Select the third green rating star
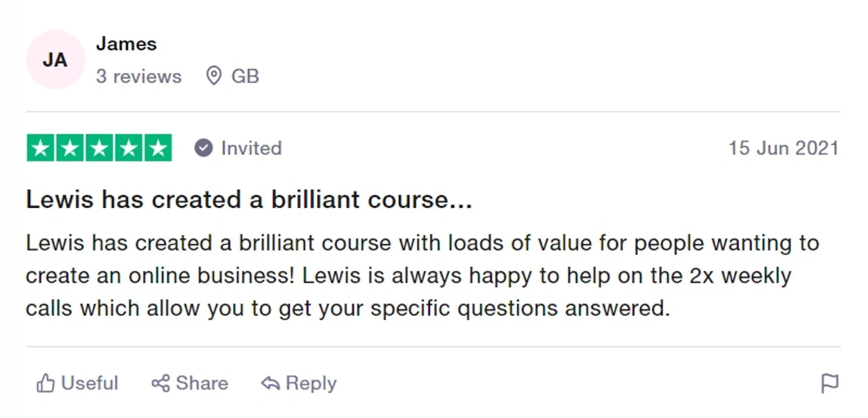 tap(99, 149)
